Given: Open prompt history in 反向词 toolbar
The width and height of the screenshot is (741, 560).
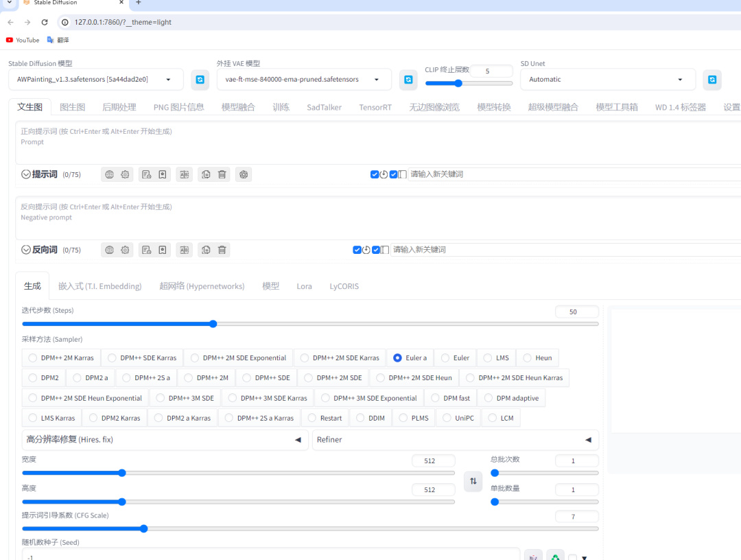Looking at the screenshot, I should [147, 250].
